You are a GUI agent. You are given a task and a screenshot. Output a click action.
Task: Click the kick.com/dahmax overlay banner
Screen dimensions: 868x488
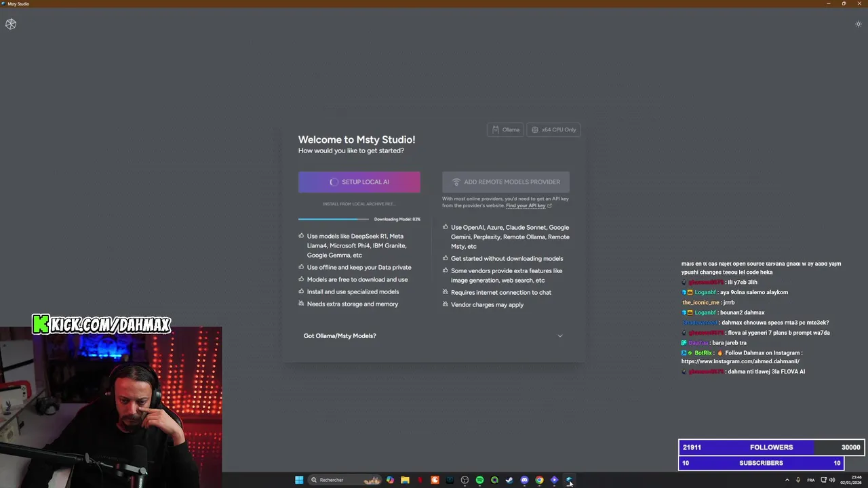point(101,324)
